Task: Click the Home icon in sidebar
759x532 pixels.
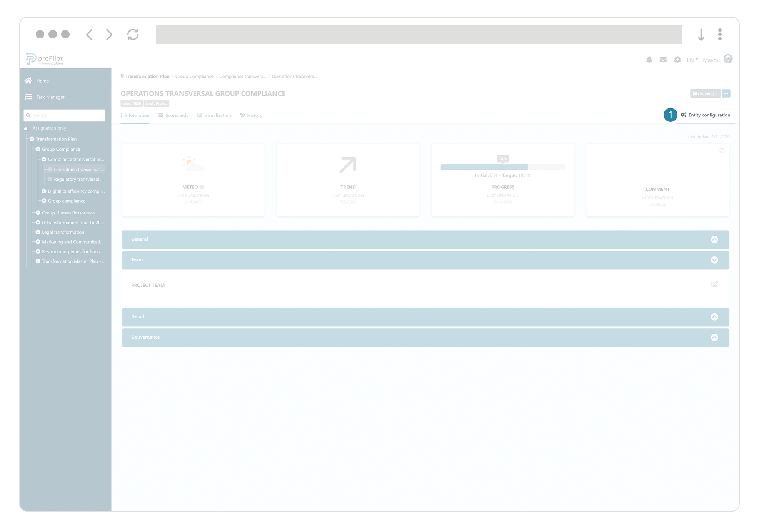Action: (x=28, y=81)
